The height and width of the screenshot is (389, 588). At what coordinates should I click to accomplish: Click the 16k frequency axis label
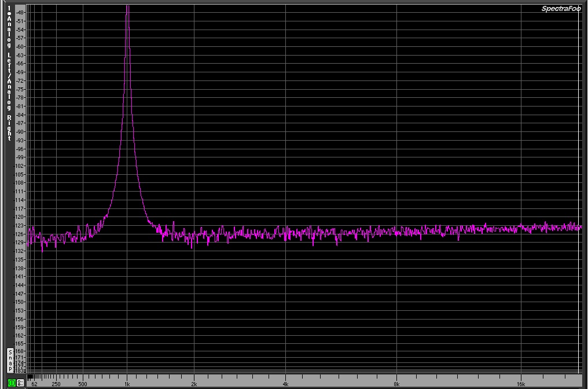click(521, 384)
